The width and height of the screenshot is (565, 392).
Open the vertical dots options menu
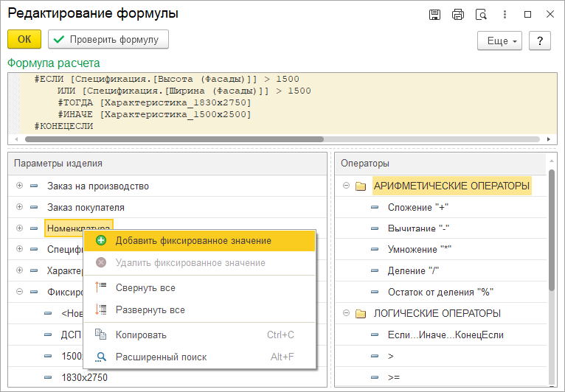505,14
